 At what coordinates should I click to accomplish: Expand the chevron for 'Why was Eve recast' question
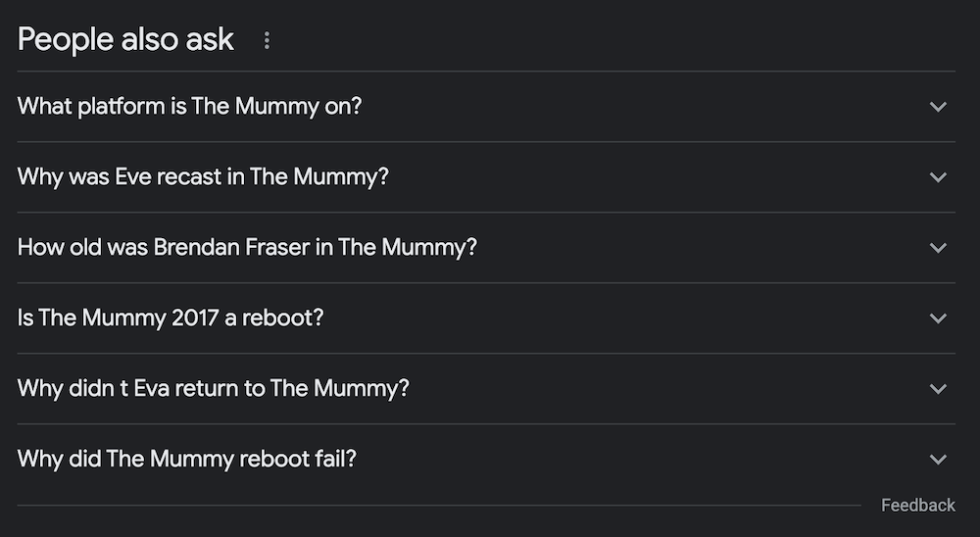(938, 177)
